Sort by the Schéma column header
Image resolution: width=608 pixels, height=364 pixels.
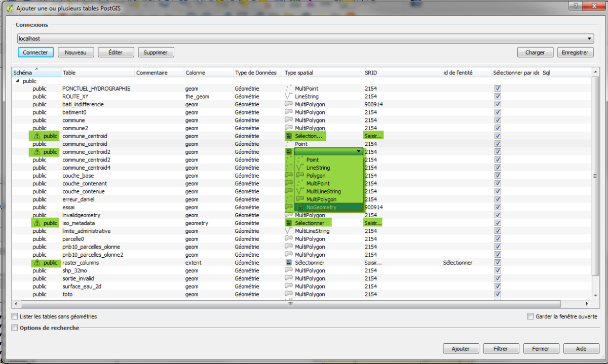click(x=36, y=72)
